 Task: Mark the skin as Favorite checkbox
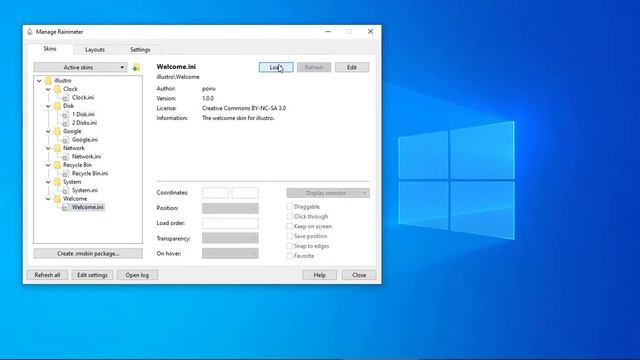(289, 256)
